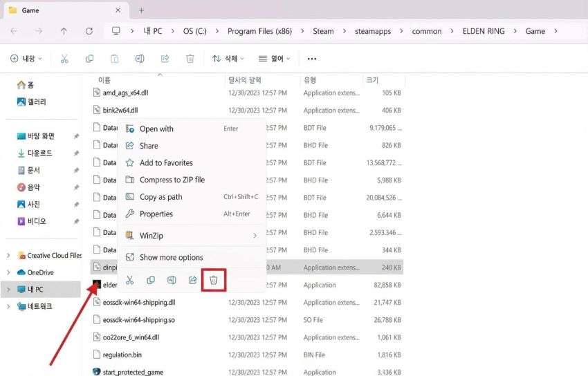Open 사진 in the sidebar
This screenshot has height=376, width=588.
pyautogui.click(x=28, y=205)
